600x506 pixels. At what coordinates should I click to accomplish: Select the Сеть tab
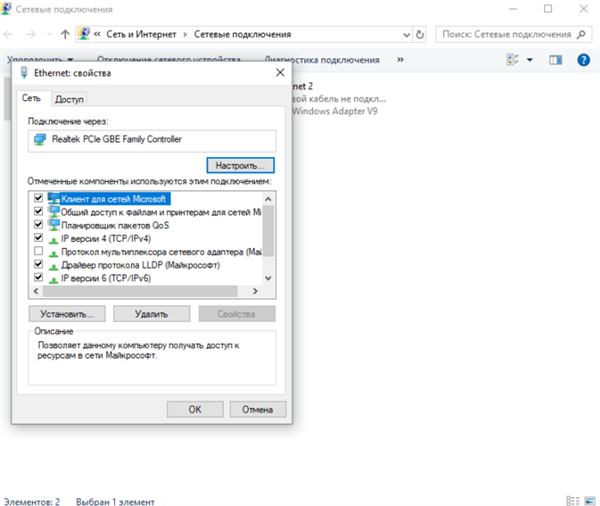tap(31, 98)
